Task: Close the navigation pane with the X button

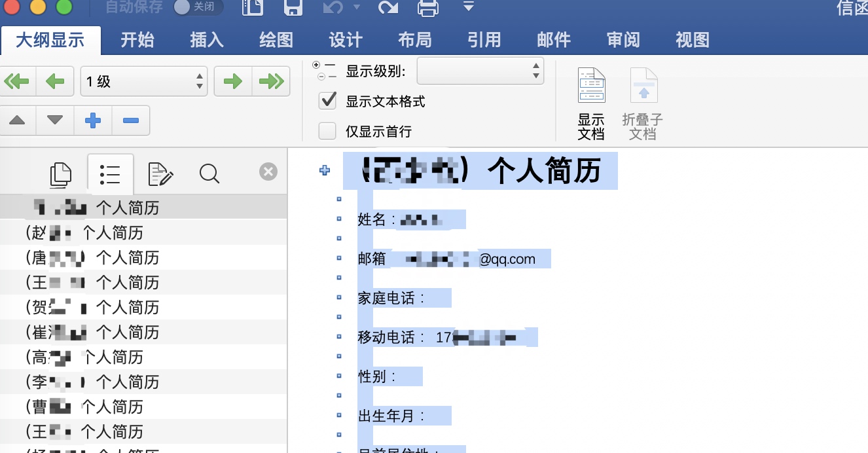Action: tap(268, 172)
